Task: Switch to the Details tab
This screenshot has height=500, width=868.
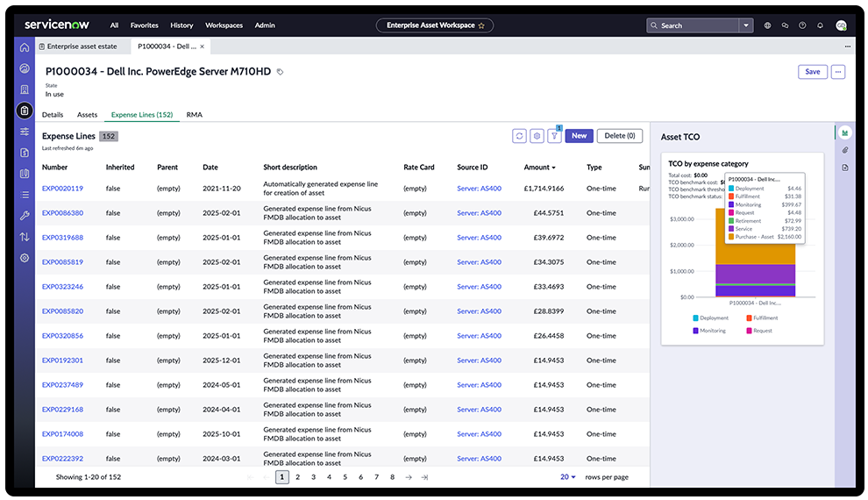Action: point(53,115)
